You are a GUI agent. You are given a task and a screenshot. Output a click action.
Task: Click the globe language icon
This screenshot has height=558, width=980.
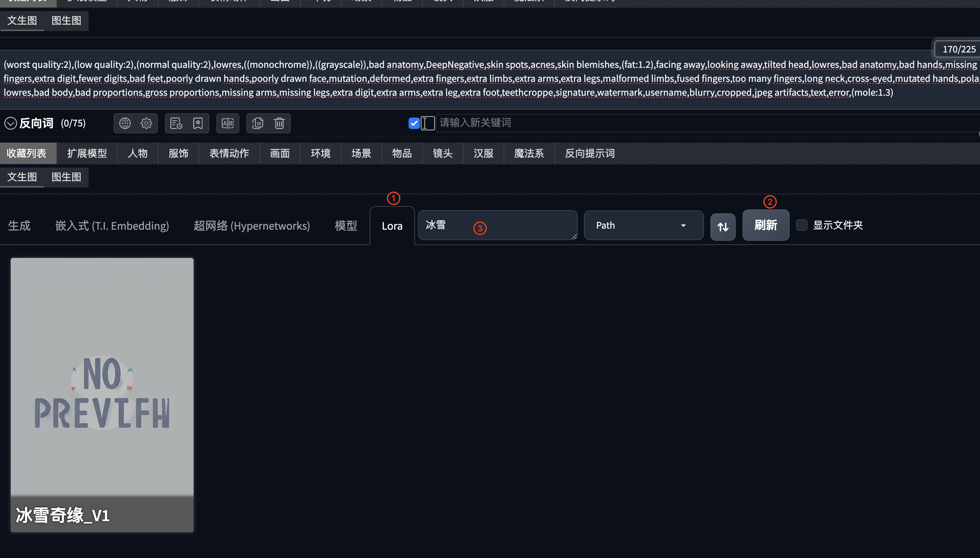tap(125, 123)
